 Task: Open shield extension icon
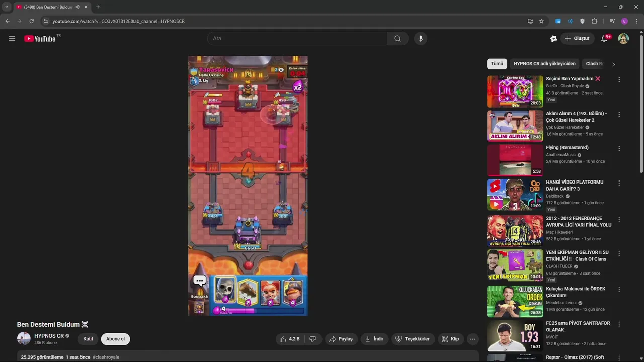[582, 21]
